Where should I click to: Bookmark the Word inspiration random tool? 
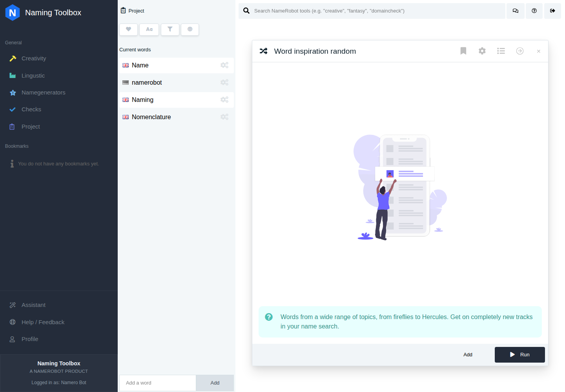pos(463,51)
